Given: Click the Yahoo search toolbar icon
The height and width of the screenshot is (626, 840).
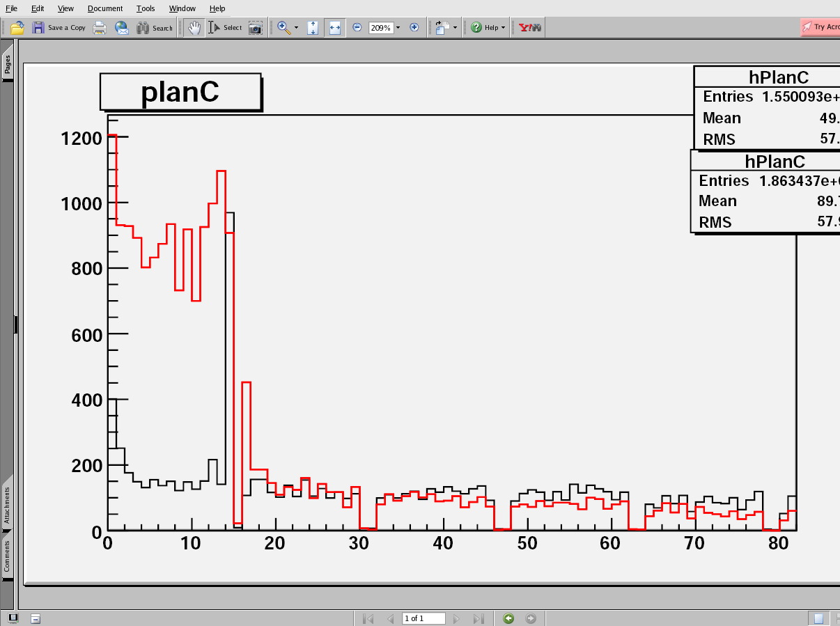Looking at the screenshot, I should click(x=530, y=28).
